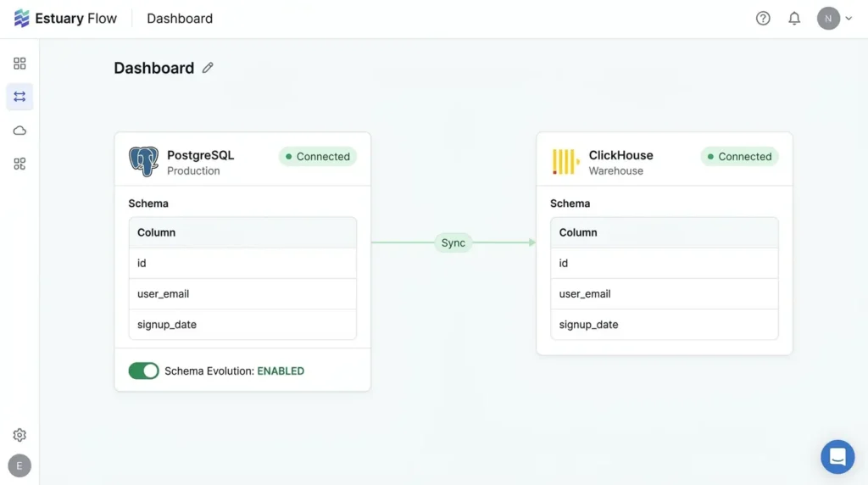This screenshot has width=868, height=485.
Task: Open the notifications bell
Action: point(794,19)
